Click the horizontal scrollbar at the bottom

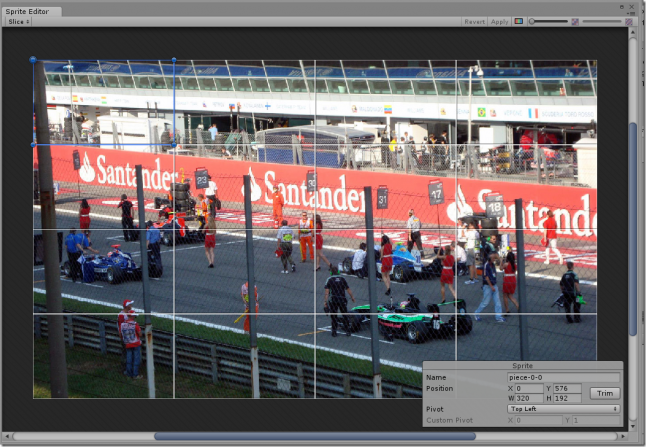point(314,436)
